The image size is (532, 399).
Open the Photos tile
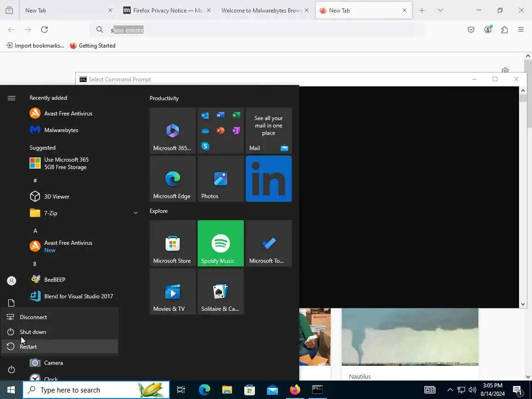221,179
